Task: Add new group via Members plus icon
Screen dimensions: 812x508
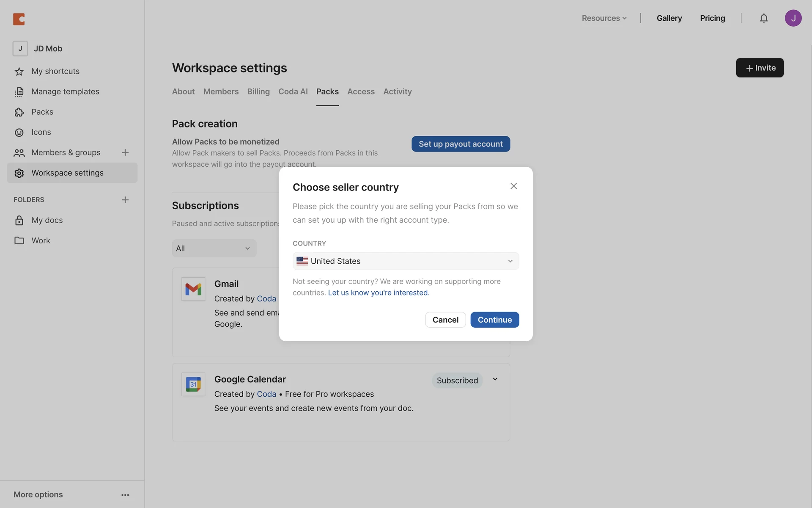Action: [125, 152]
